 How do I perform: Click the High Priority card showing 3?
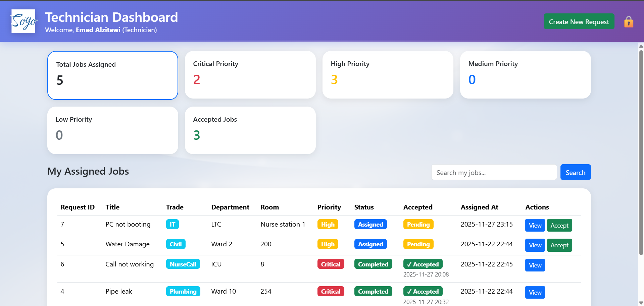(388, 75)
